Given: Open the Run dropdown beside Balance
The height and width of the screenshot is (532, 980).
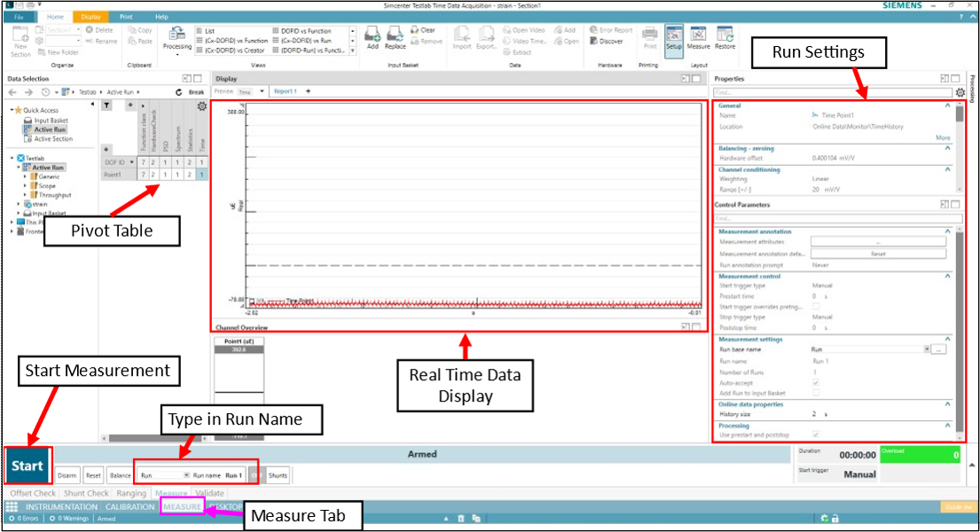Looking at the screenshot, I should click(x=186, y=475).
